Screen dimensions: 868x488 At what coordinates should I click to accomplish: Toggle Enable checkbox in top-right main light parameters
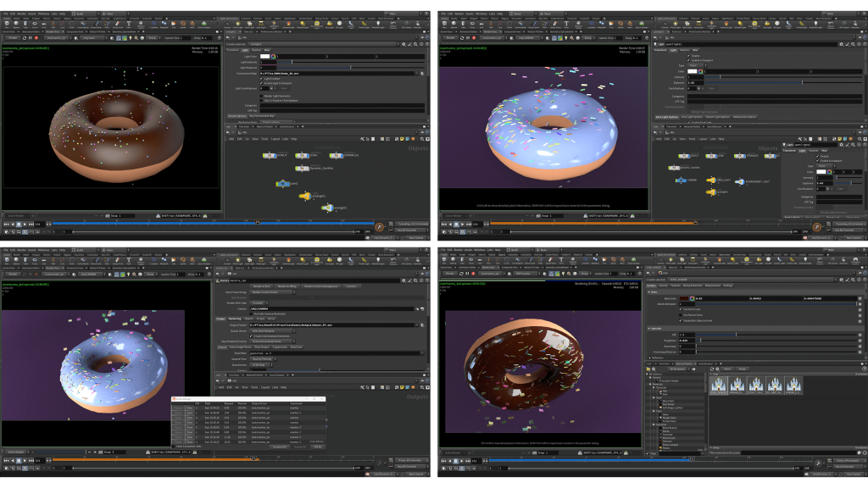point(689,56)
